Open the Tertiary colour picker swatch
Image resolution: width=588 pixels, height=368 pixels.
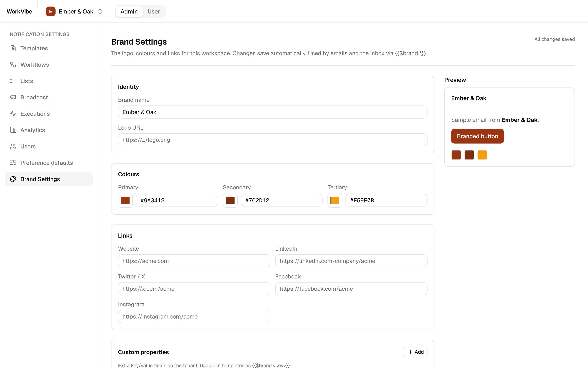[x=335, y=200]
